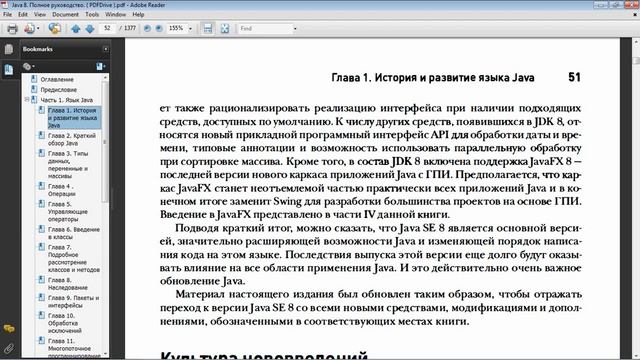Open the View menu

click(x=40, y=14)
